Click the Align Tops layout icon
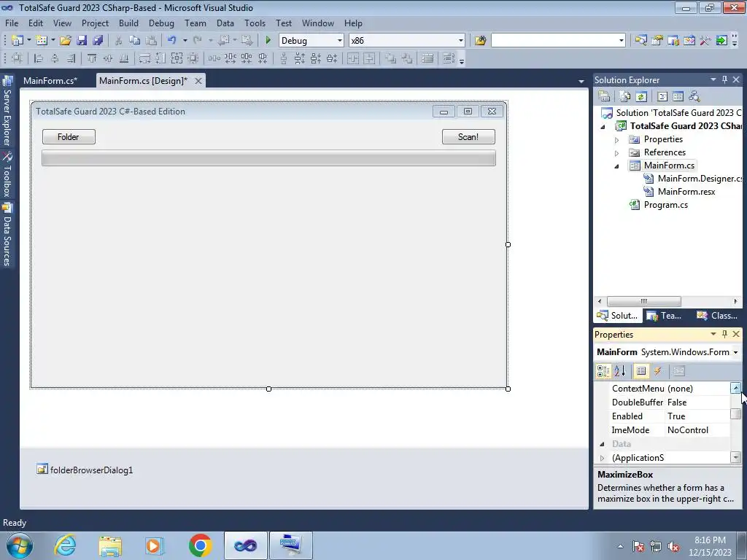 click(x=91, y=58)
